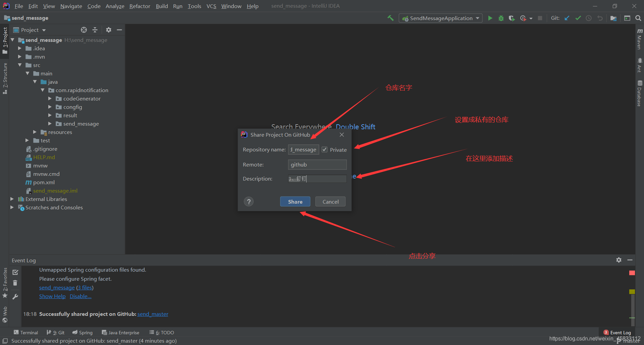Open Search Everywhere magnifier icon
This screenshot has height=345, width=644.
(638, 18)
